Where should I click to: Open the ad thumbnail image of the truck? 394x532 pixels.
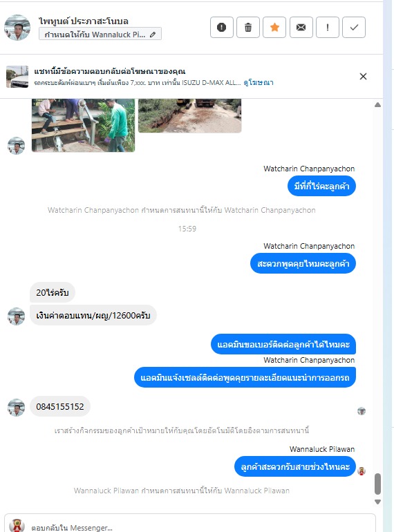(x=17, y=77)
